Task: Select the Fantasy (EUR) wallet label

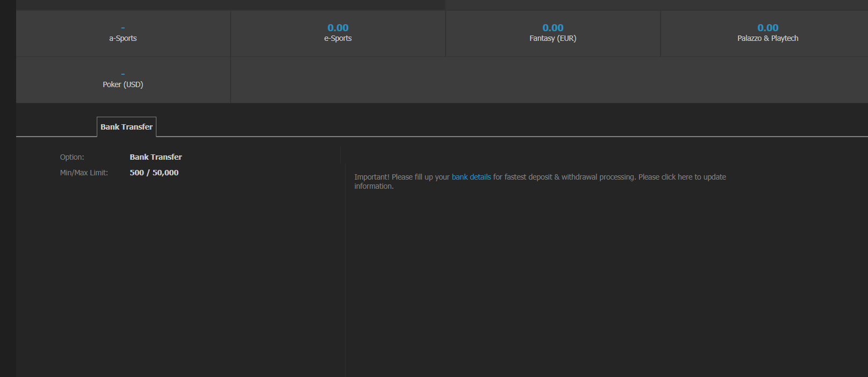Action: click(x=553, y=38)
